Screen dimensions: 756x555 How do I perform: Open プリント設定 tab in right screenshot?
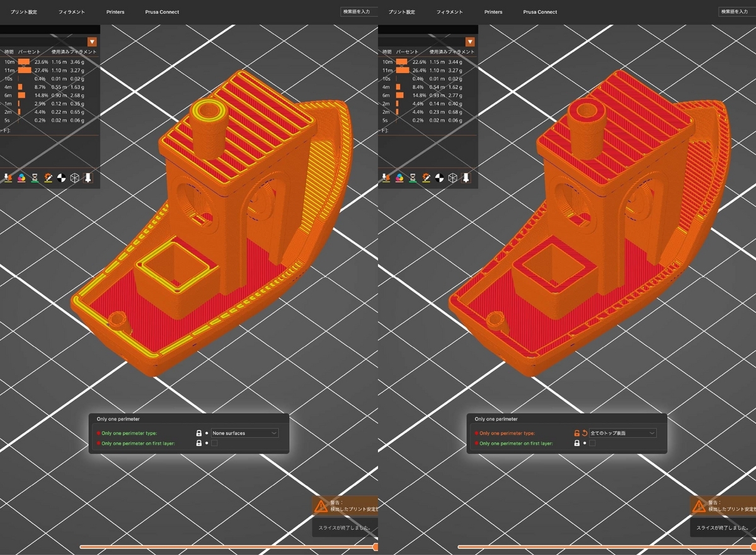tap(401, 12)
